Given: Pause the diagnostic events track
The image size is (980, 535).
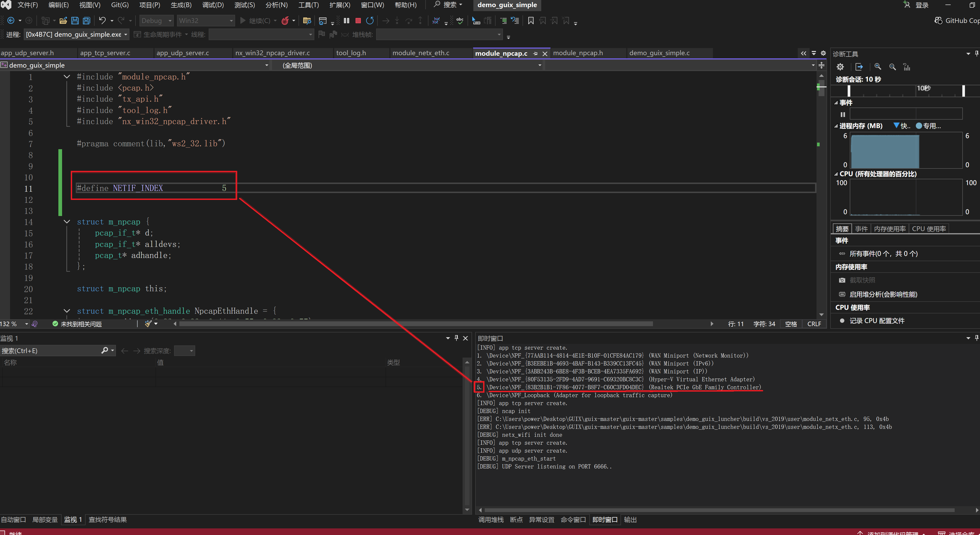Looking at the screenshot, I should pyautogui.click(x=843, y=114).
